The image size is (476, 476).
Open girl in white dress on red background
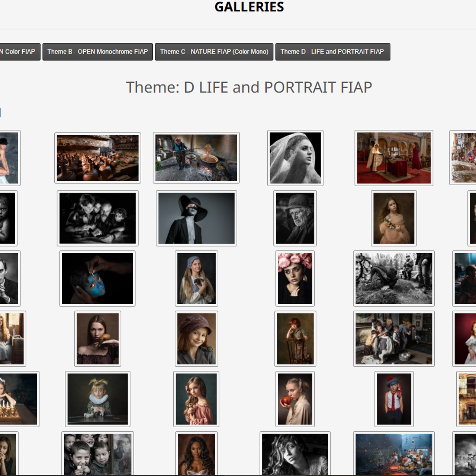pyautogui.click(x=465, y=339)
